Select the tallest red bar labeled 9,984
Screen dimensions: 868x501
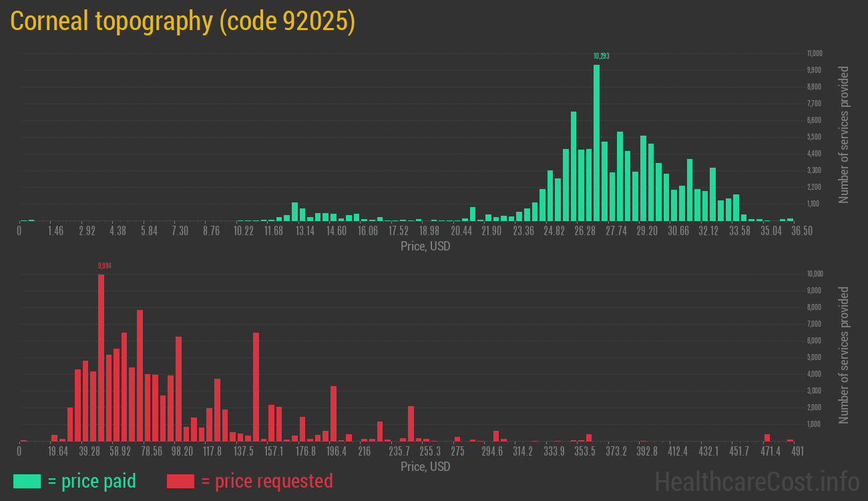click(x=101, y=357)
